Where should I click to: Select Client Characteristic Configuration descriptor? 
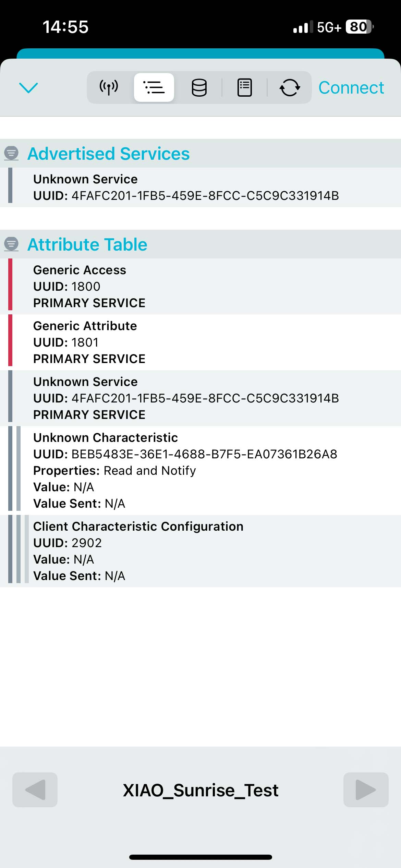pyautogui.click(x=200, y=551)
